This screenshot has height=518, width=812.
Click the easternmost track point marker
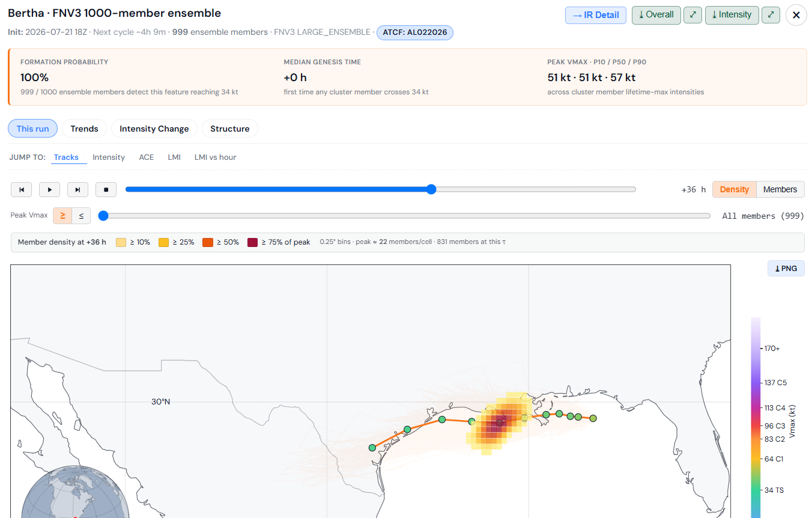pyautogui.click(x=593, y=418)
